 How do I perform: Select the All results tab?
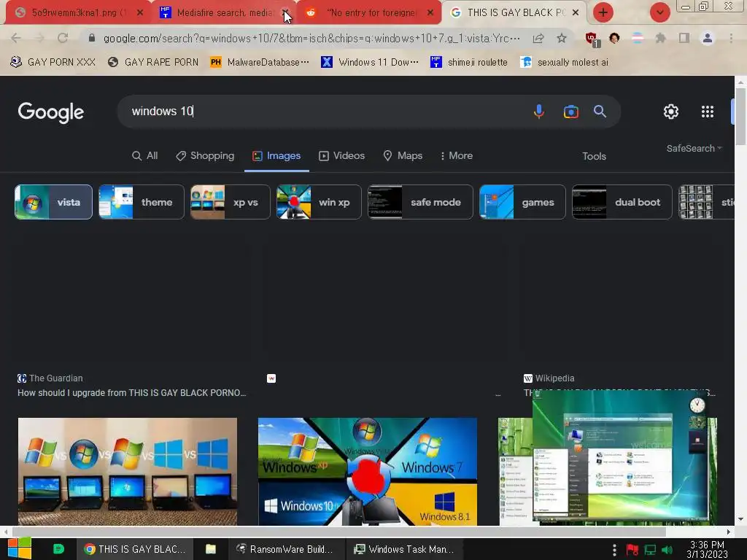(144, 156)
